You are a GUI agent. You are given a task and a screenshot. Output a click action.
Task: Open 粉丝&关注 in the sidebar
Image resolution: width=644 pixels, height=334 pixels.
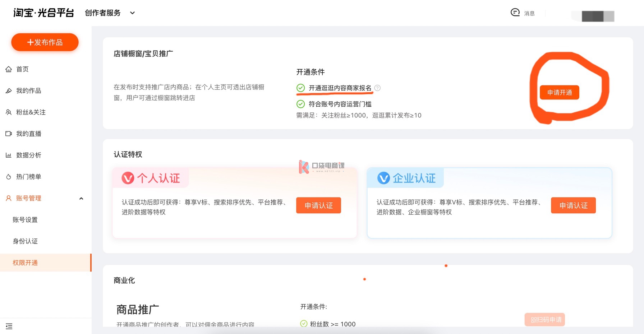[31, 112]
